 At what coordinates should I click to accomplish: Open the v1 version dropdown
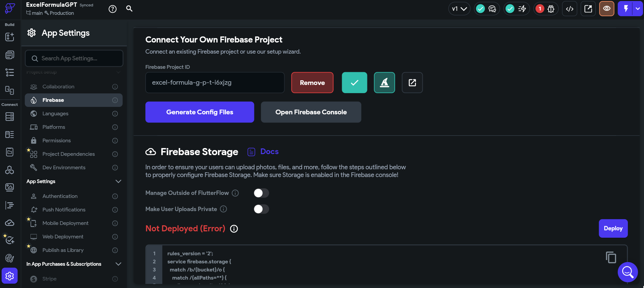point(459,9)
